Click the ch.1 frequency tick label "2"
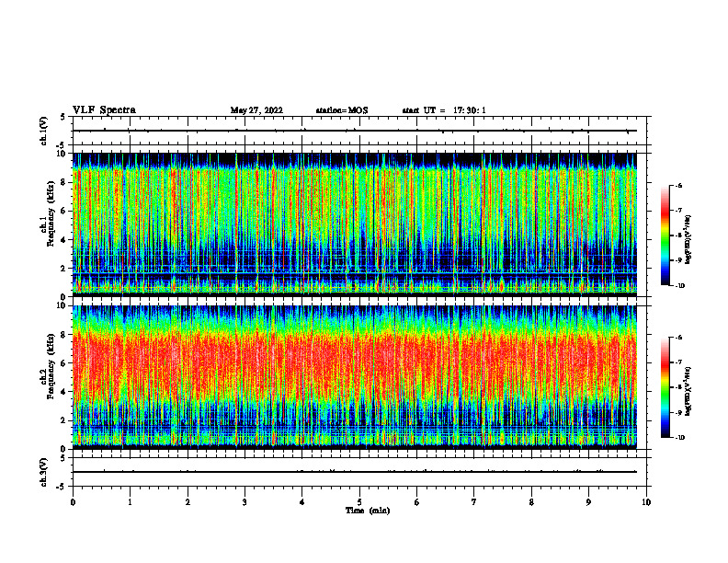 [64, 269]
